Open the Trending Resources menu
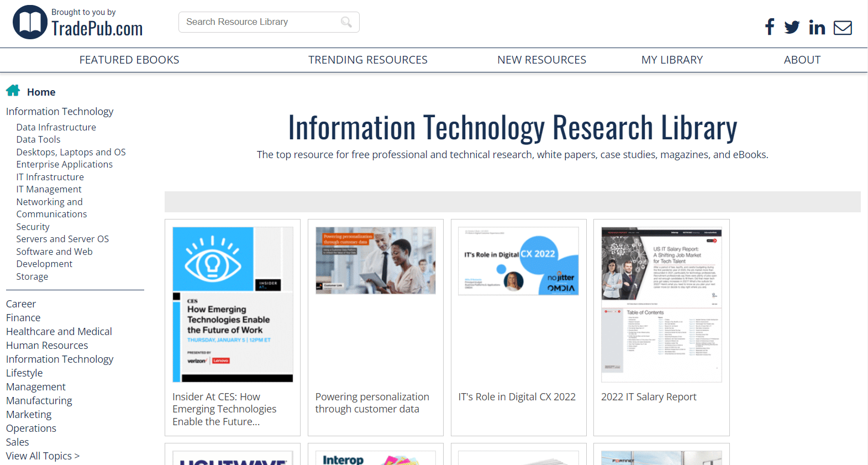This screenshot has width=868, height=465. coord(368,60)
